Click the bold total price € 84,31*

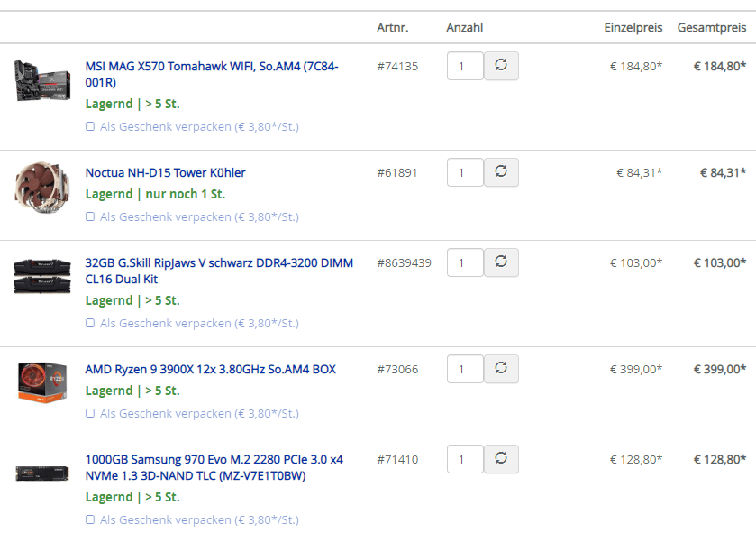click(x=723, y=172)
